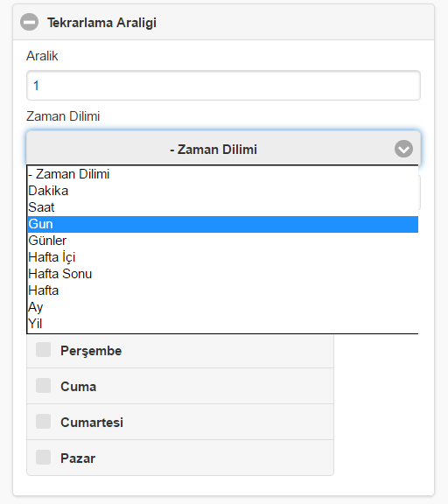
Task: Choose Hafta İçi option
Action: click(x=223, y=257)
